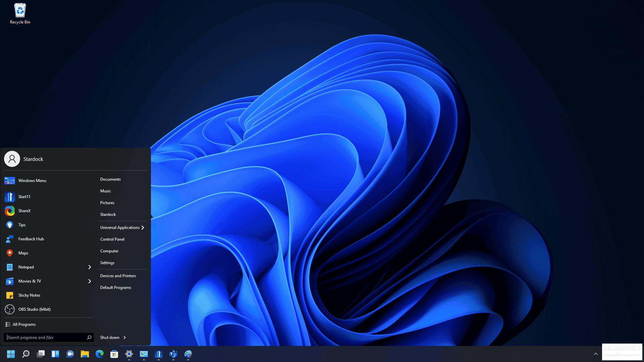
Task: Open Sticky Notes from the Start menu
Action: coord(29,295)
